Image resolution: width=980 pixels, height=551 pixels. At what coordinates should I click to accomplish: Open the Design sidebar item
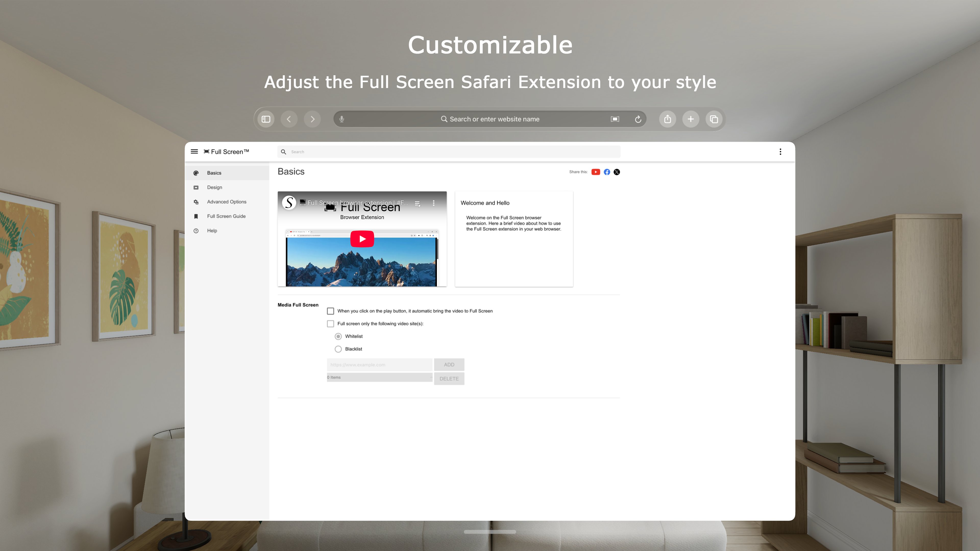click(x=227, y=187)
